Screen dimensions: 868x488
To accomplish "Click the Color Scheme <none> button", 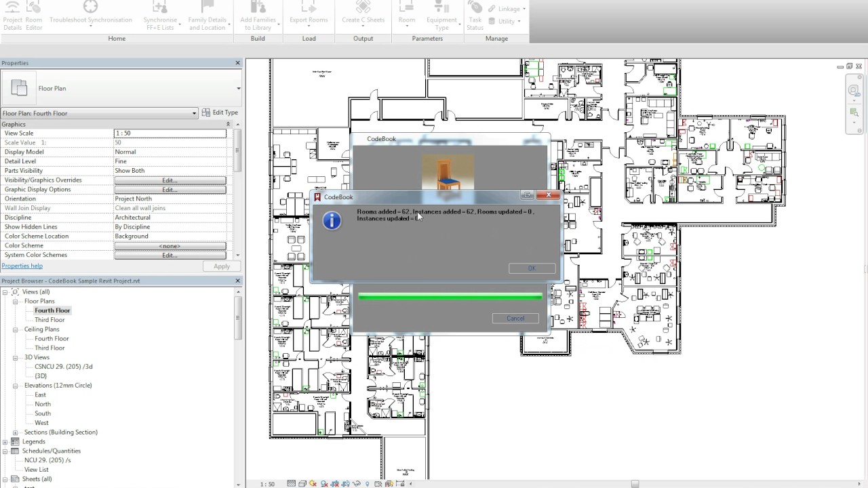I will point(170,246).
